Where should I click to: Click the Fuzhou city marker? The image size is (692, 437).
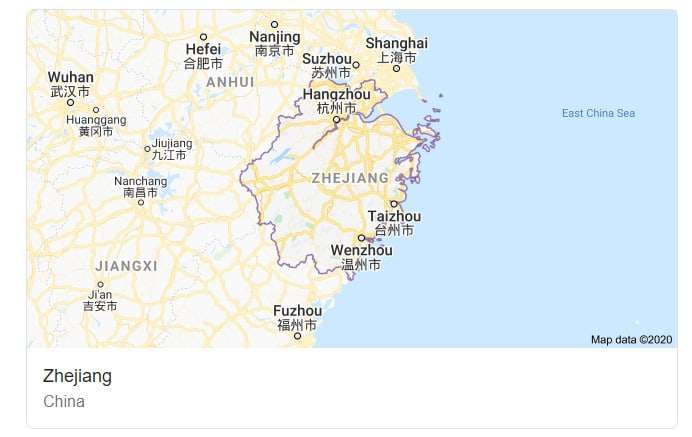click(297, 336)
